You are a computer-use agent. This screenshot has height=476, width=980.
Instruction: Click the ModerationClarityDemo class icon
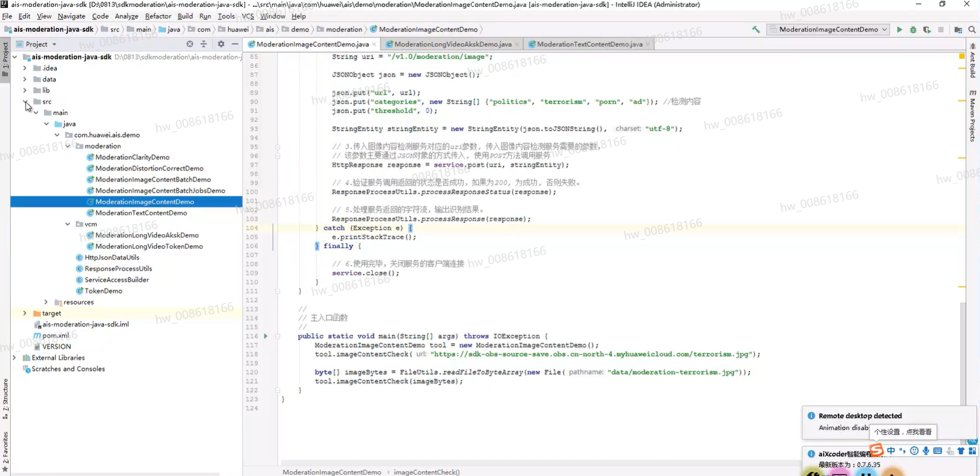pos(90,157)
